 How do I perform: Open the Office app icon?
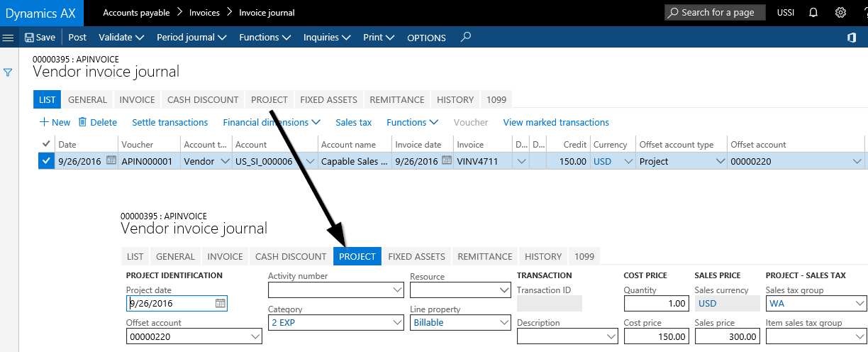tap(852, 38)
